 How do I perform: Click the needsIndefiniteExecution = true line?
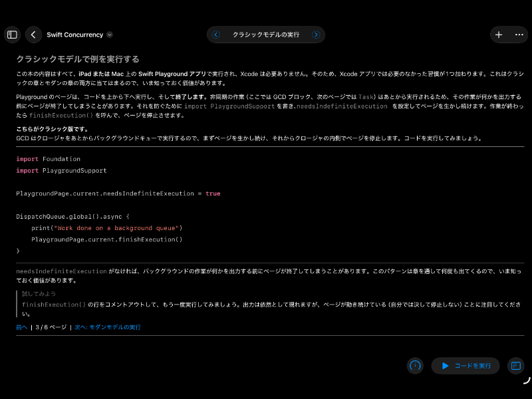(118, 194)
